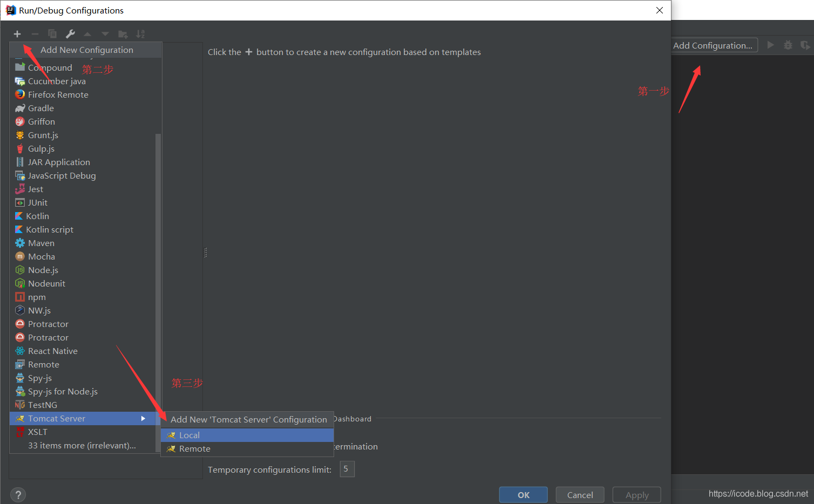Click the Run icon in IDE toolbar

[x=771, y=45]
